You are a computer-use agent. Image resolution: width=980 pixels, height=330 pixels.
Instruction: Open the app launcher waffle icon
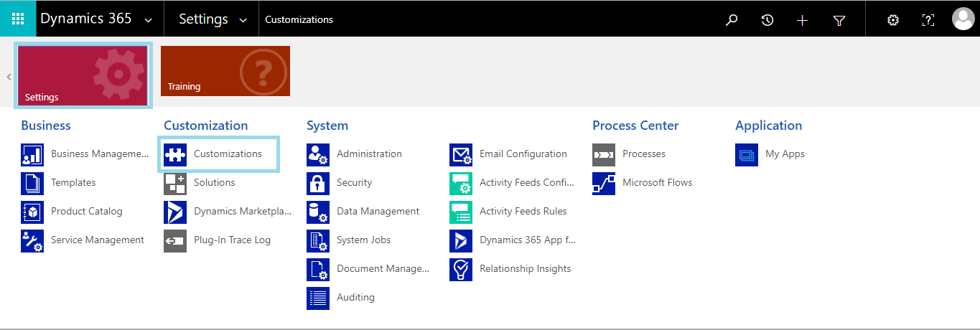(x=18, y=19)
